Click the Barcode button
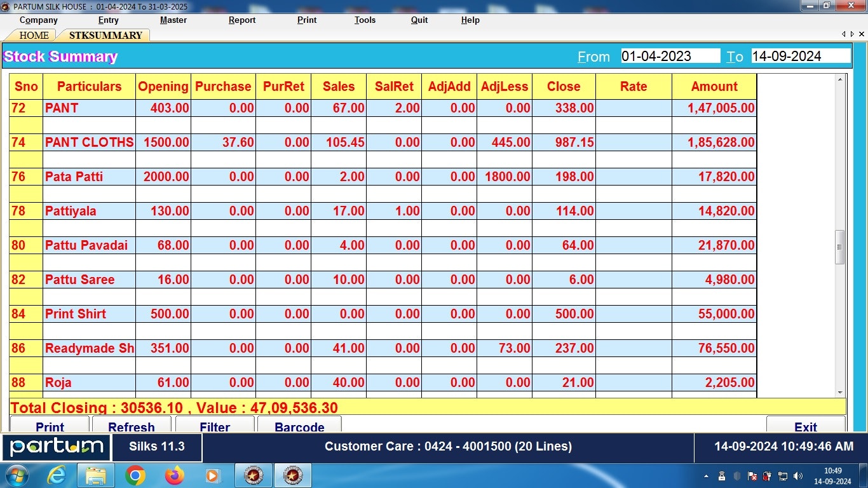 pyautogui.click(x=299, y=427)
